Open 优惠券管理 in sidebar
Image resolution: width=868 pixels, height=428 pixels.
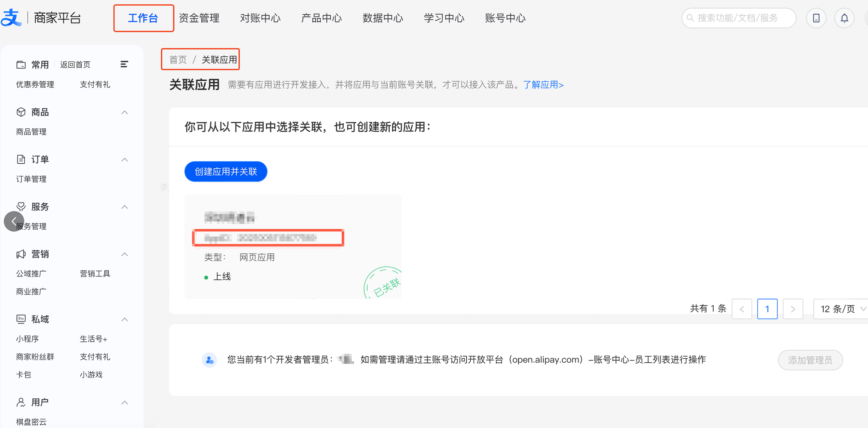tap(35, 85)
